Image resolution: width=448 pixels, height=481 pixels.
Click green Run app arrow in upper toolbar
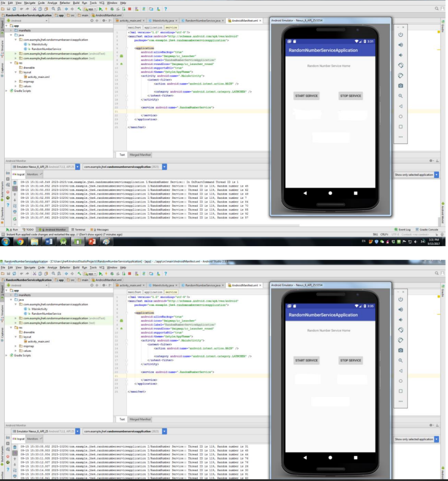click(101, 9)
